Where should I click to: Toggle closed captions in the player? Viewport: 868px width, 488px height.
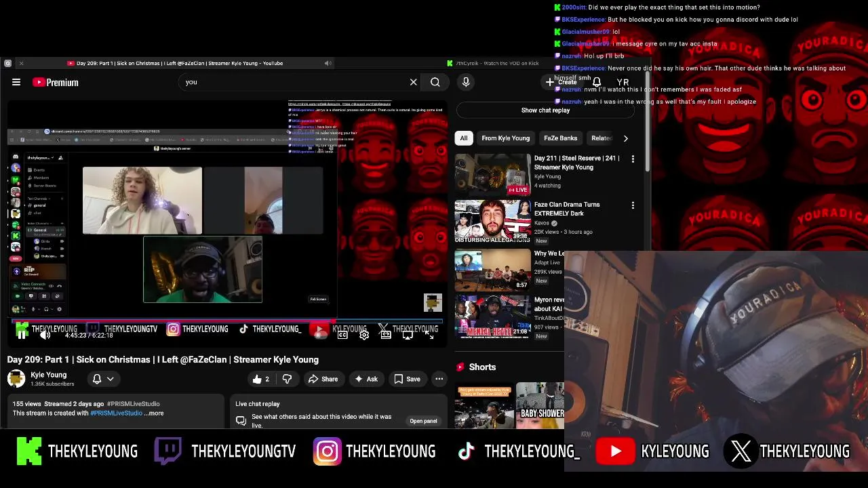click(x=342, y=335)
